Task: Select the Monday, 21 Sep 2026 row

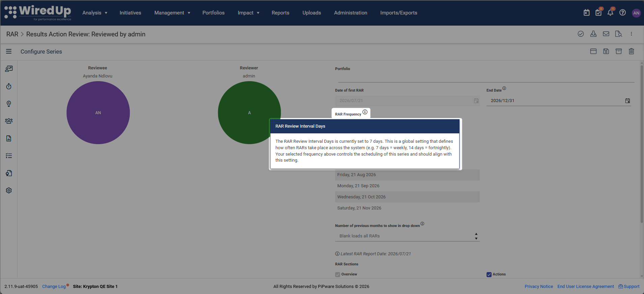Action: 407,186
